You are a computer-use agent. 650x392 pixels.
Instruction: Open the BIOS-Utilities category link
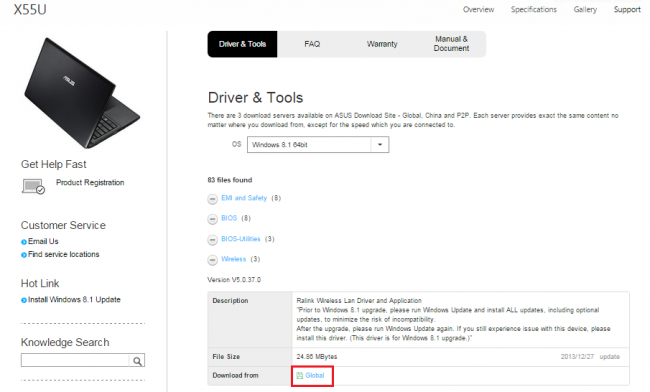(x=241, y=239)
